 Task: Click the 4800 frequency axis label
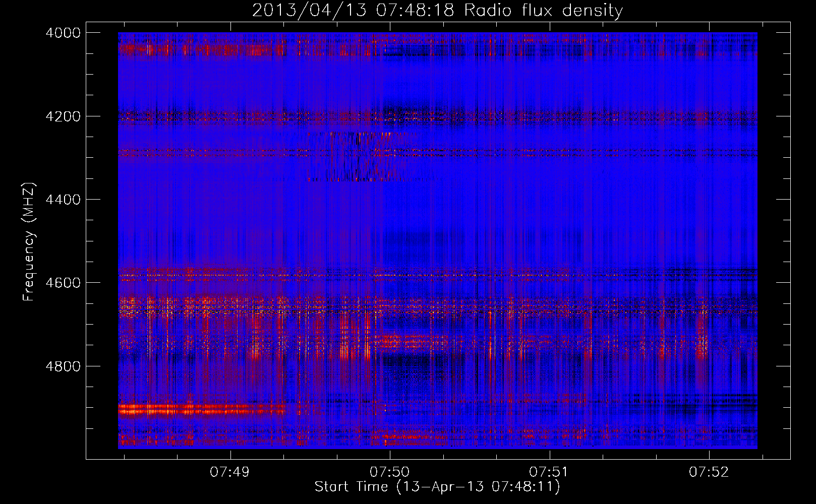click(x=63, y=366)
